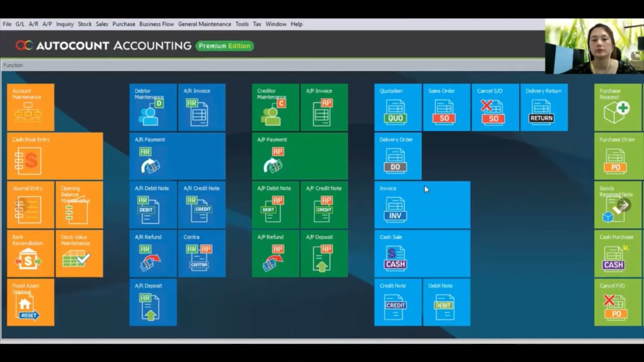
Task: Open the Stock menu
Action: (85, 24)
